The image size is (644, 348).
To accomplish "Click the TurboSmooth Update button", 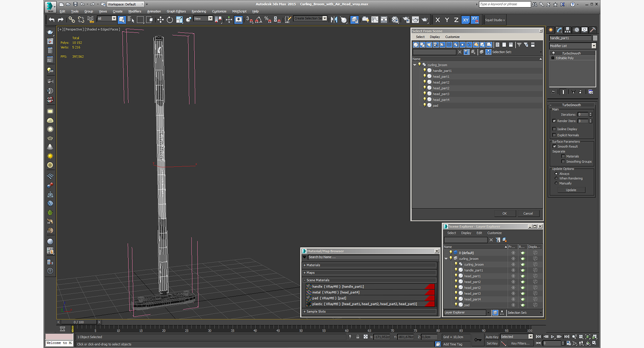I will 571,190.
